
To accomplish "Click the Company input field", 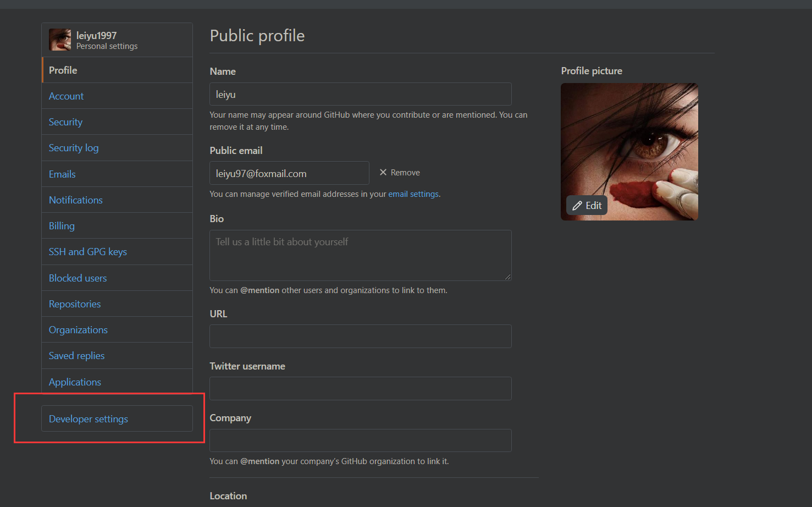I will pos(361,440).
